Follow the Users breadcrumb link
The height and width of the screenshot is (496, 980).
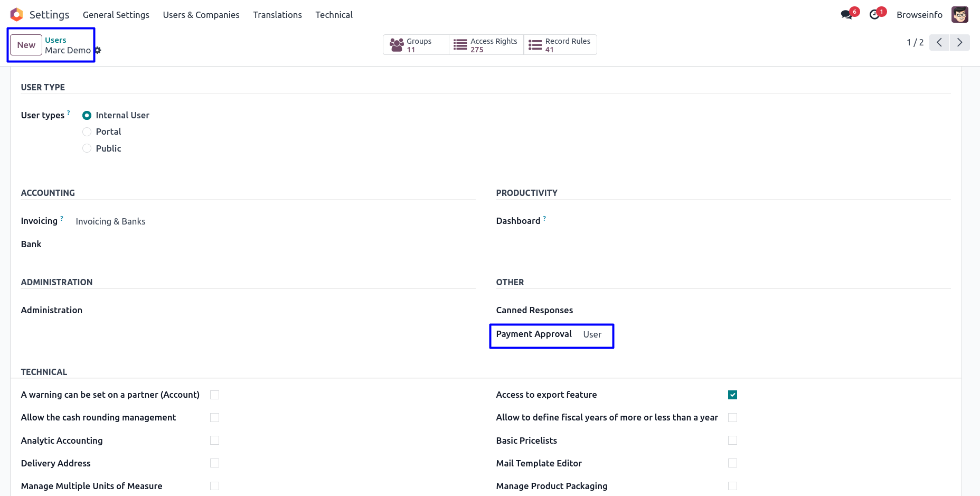55,40
